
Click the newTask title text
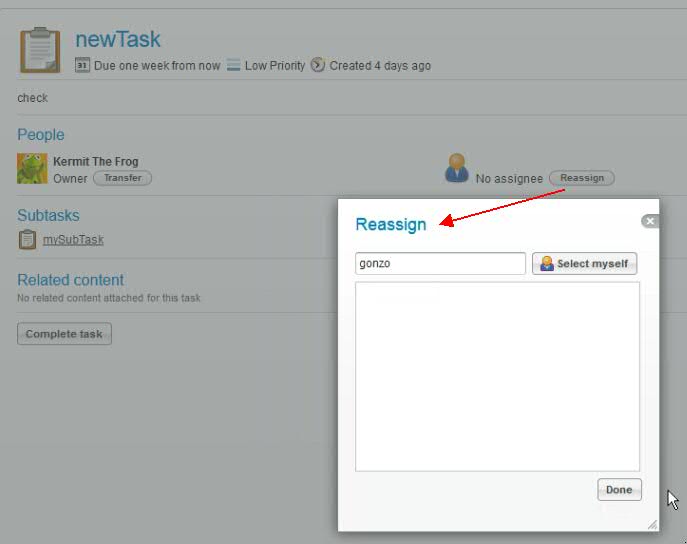[118, 39]
